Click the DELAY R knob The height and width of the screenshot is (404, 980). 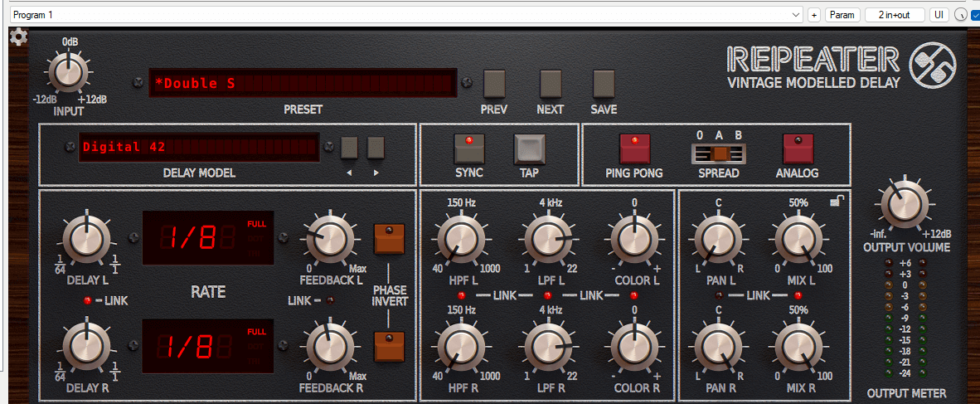86,346
